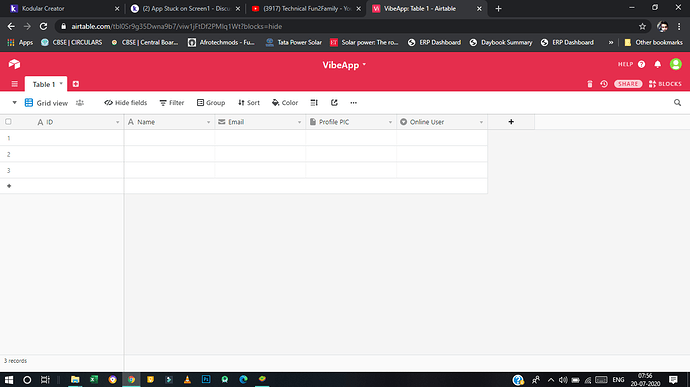This screenshot has height=387, width=690.
Task: Open the Blocks panel
Action: (665, 84)
